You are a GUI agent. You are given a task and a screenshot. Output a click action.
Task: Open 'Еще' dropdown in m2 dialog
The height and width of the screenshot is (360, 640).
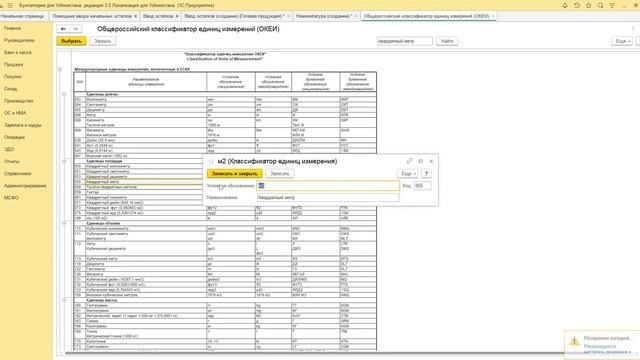tap(407, 173)
